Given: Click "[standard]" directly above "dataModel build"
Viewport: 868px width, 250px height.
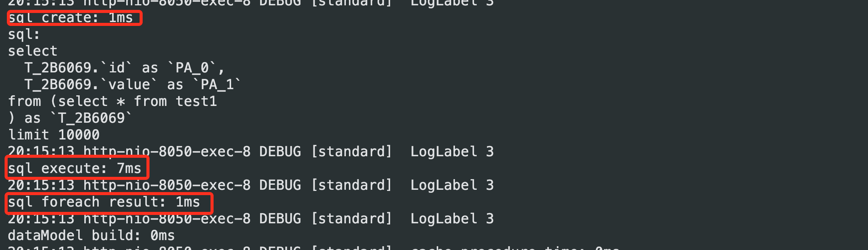Looking at the screenshot, I should tap(351, 219).
